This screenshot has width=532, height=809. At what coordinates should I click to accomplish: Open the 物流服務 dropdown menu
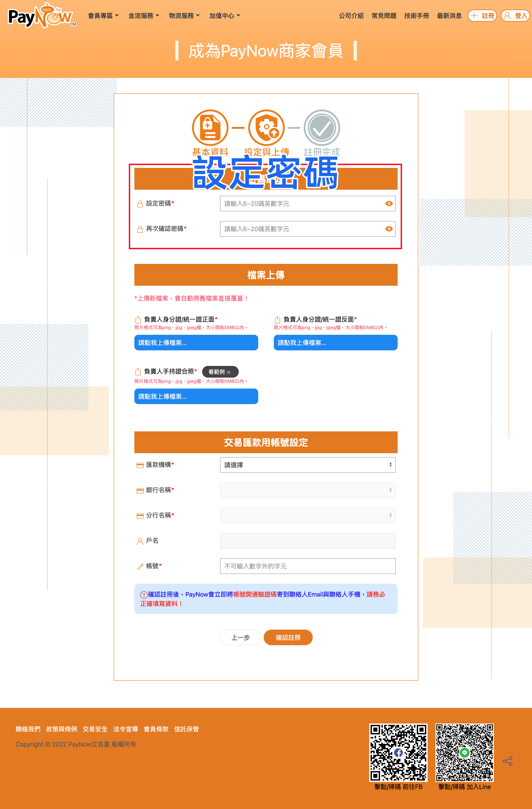pos(184,16)
